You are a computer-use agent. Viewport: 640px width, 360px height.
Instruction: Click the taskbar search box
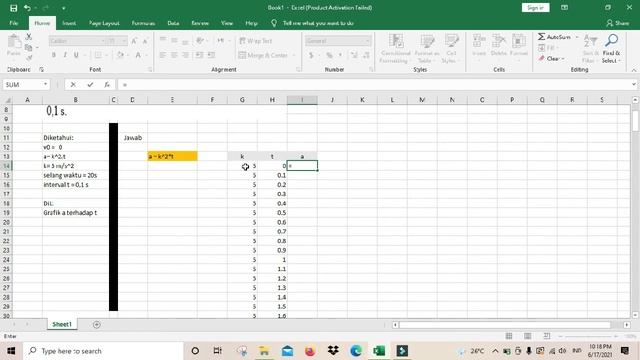(x=103, y=351)
